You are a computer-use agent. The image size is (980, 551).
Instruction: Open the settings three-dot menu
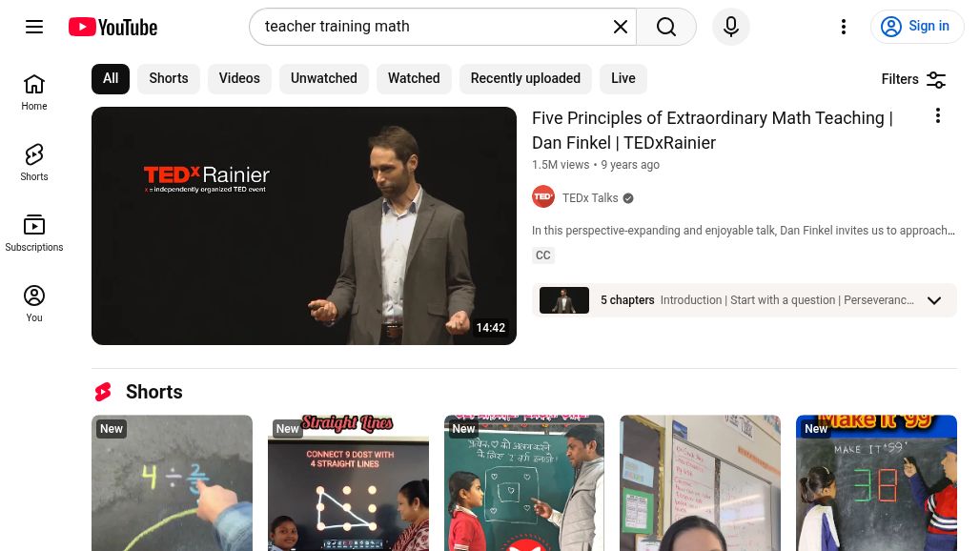(x=844, y=27)
